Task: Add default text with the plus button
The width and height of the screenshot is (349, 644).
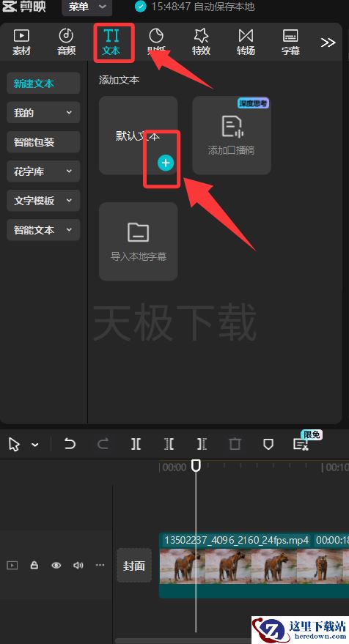Action: coord(166,163)
